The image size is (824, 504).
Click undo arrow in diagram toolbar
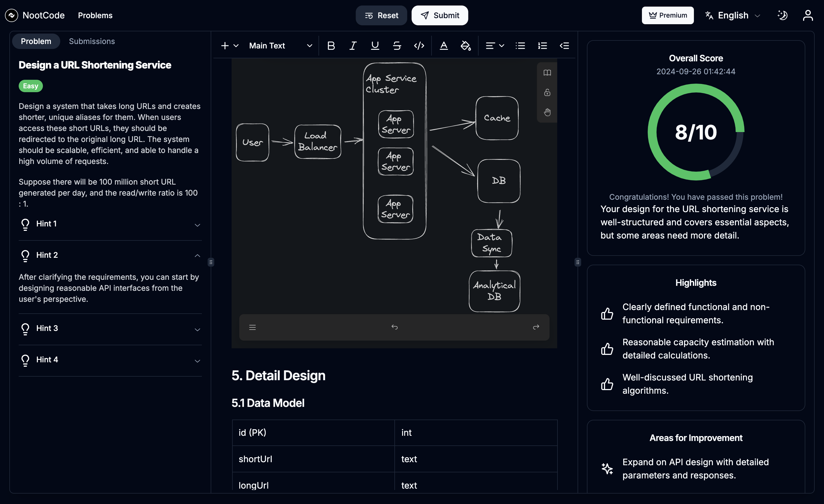click(x=395, y=327)
